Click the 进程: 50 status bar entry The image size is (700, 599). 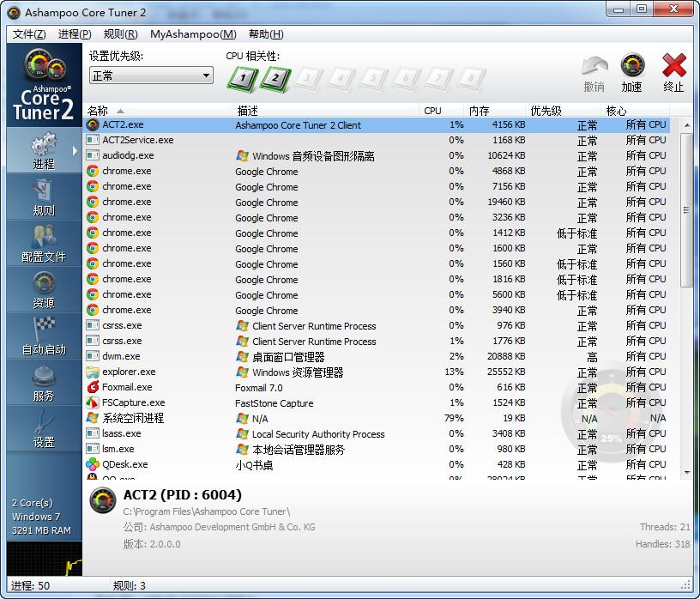coord(30,585)
